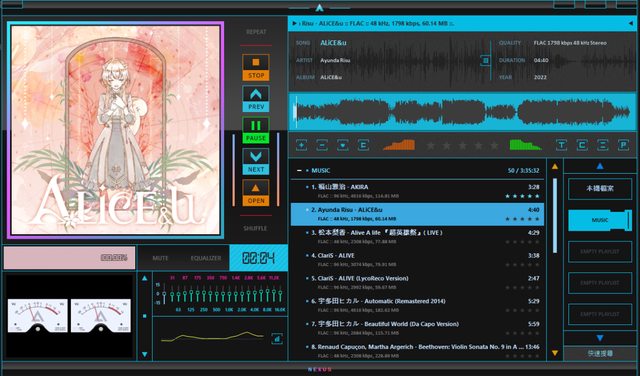Toggle REPEAT mode

(256, 32)
